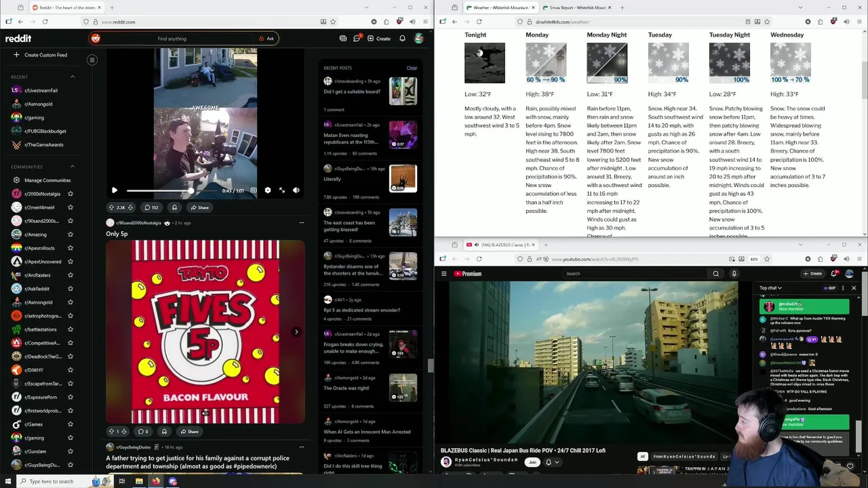This screenshot has width=868, height=488.
Task: Click Create in the Reddit header
Action: point(379,39)
